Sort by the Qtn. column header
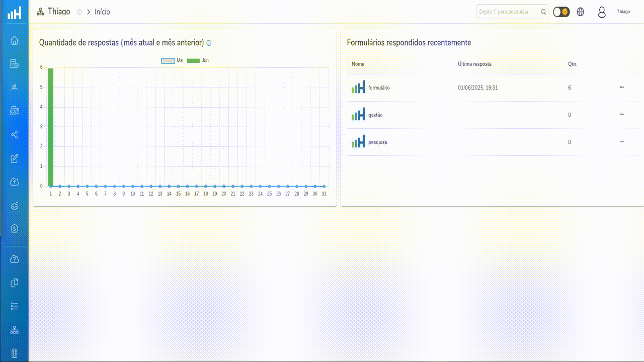644x362 pixels. click(573, 64)
